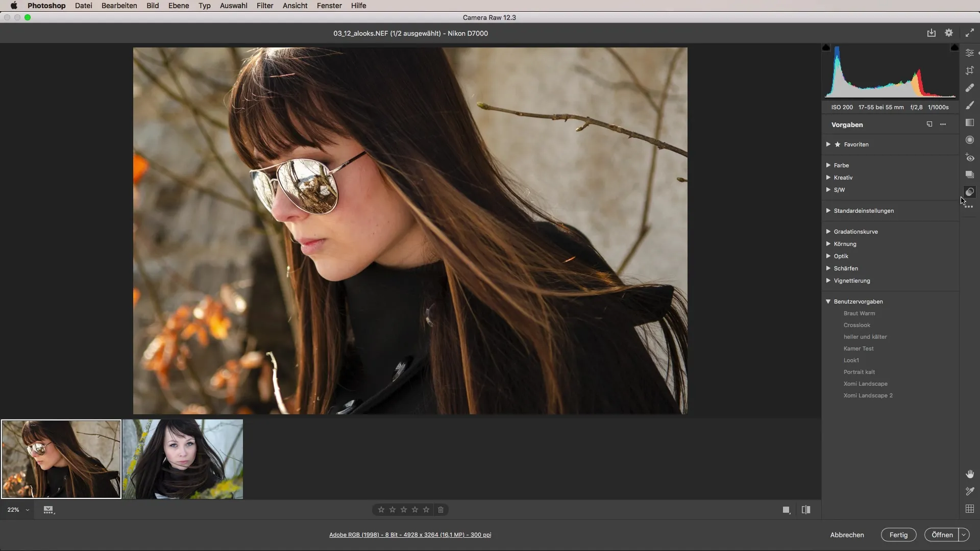Open the Photoshop application menu
The width and height of the screenshot is (980, 551).
click(46, 6)
